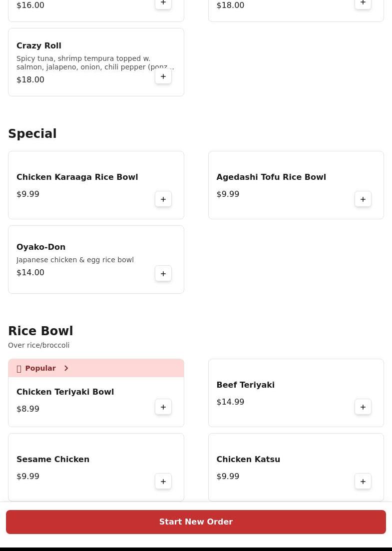Select the Popular label badge
This screenshot has height=551, width=392.
40,368
